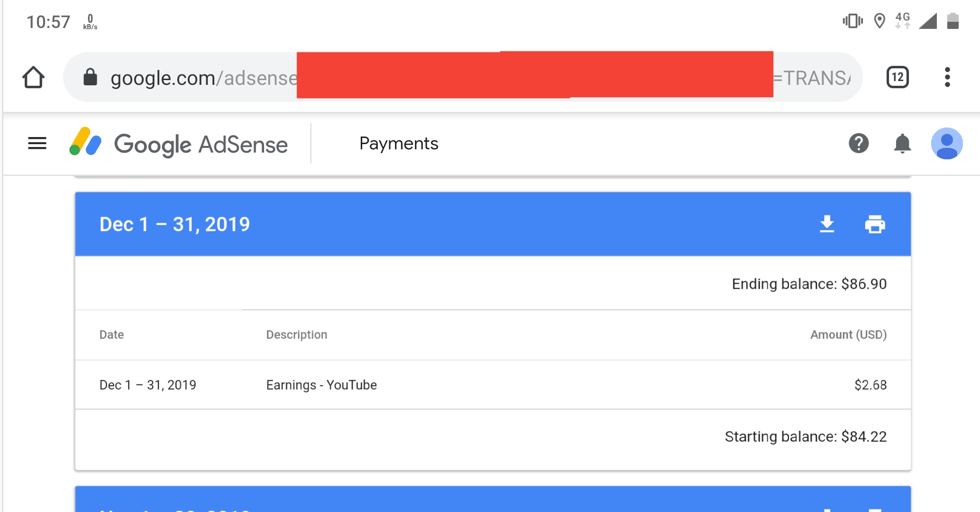The image size is (980, 512).
Task: Click the Dec 1 – 31, 2019 card header title
Action: point(174,224)
